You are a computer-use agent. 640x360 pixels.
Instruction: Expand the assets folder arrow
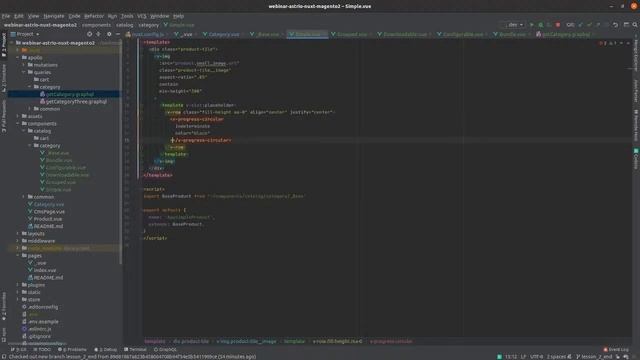[x=18, y=116]
